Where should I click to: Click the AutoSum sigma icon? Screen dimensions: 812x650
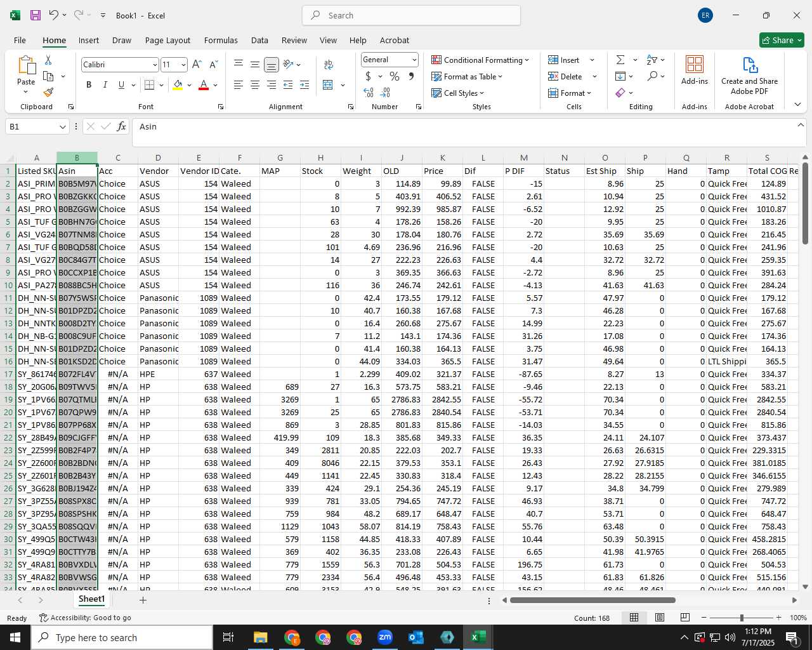click(x=620, y=60)
